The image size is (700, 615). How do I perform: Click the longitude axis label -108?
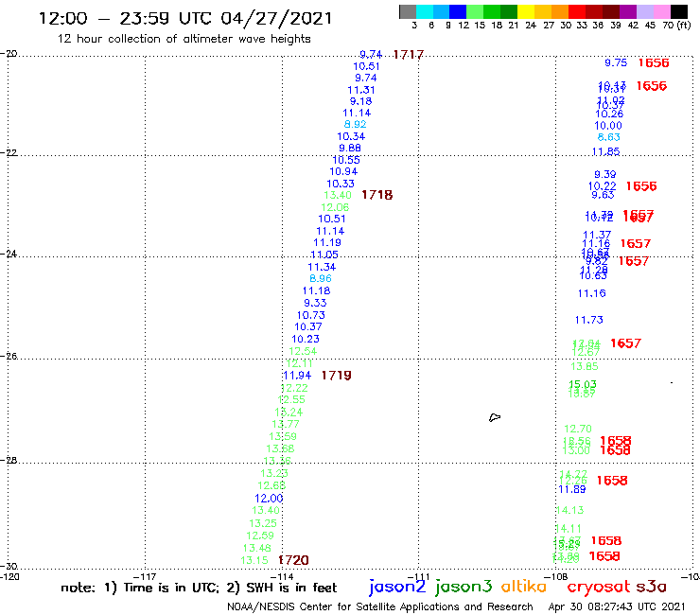coord(556,576)
